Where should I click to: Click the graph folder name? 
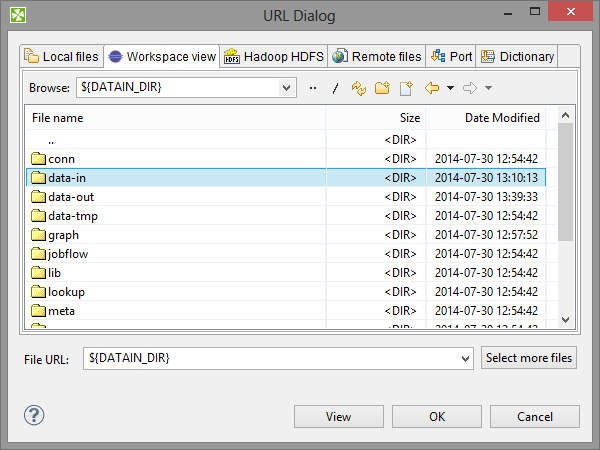tap(64, 235)
